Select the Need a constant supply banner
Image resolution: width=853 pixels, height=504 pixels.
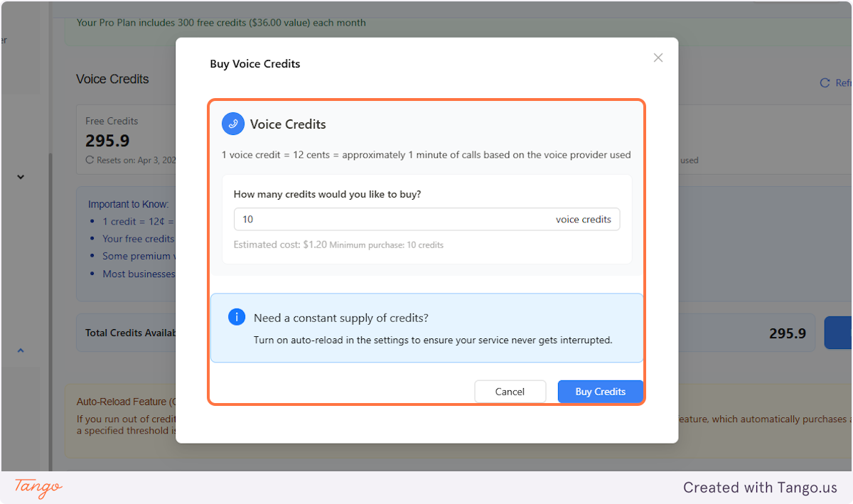(x=426, y=328)
